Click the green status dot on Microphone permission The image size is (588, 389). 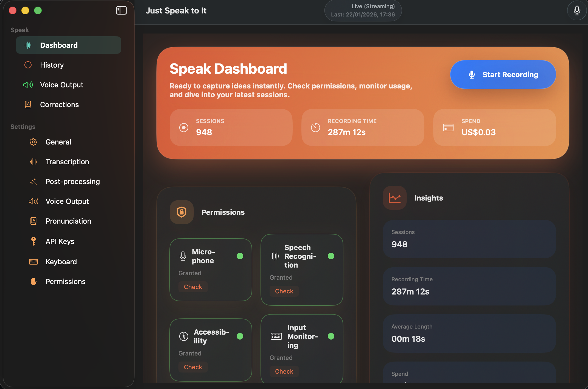240,256
